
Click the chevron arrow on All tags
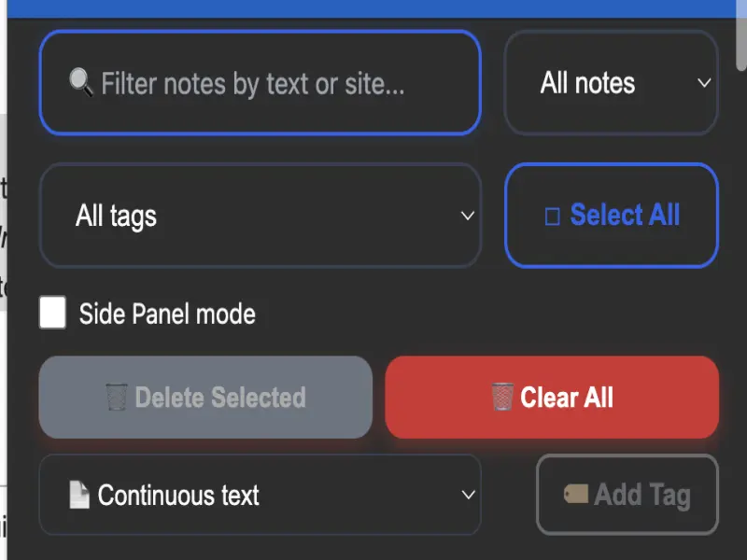point(468,216)
